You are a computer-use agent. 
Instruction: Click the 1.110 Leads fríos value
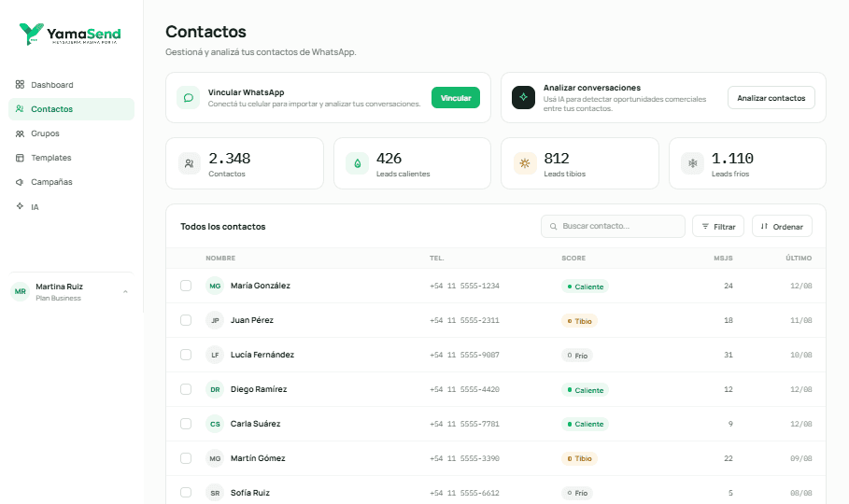point(732,159)
